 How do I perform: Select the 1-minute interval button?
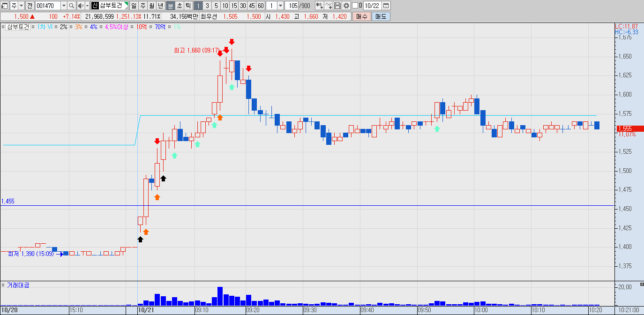click(198, 6)
